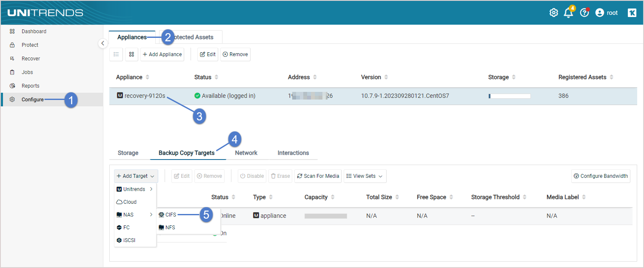Click version 10.7.9-1.202309280121.CentOS7 cell
This screenshot has width=644, height=268.
tap(405, 96)
